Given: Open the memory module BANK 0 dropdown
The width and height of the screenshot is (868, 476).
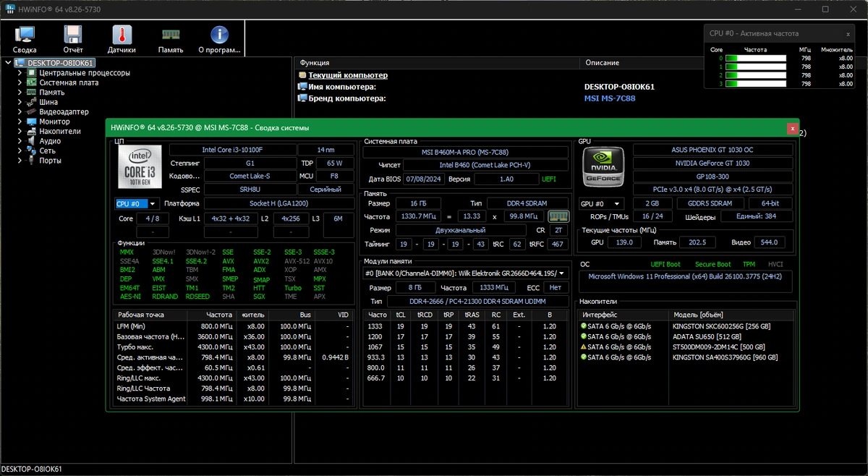Looking at the screenshot, I should (465, 273).
